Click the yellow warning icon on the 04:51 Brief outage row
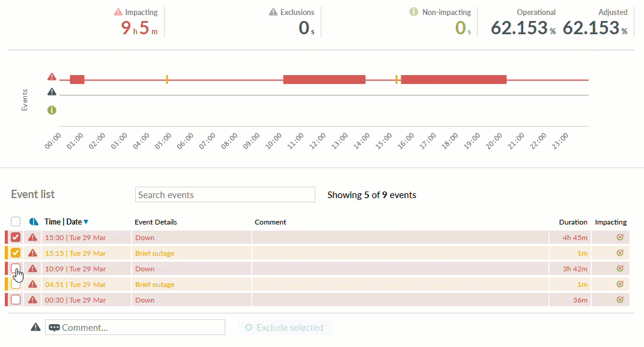The height and width of the screenshot is (347, 644). click(x=32, y=284)
